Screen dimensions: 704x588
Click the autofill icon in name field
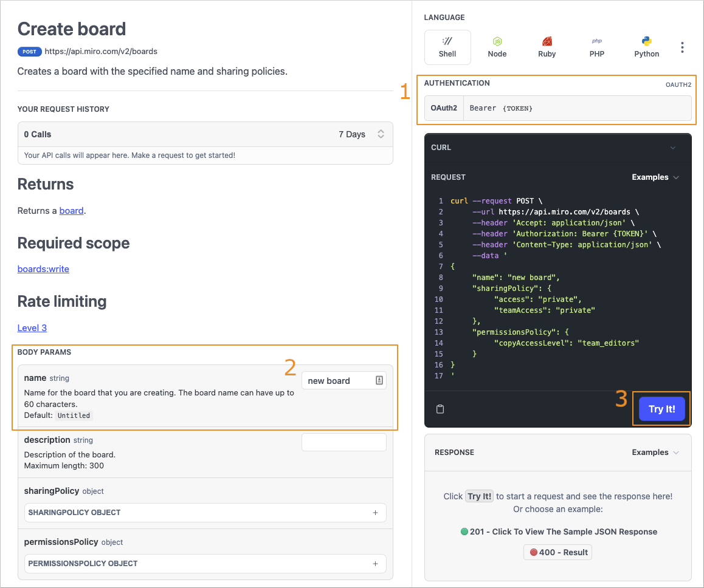click(x=379, y=380)
